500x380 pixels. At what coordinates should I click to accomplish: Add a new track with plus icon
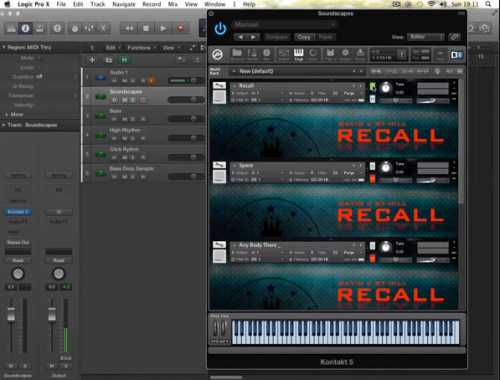tap(92, 60)
